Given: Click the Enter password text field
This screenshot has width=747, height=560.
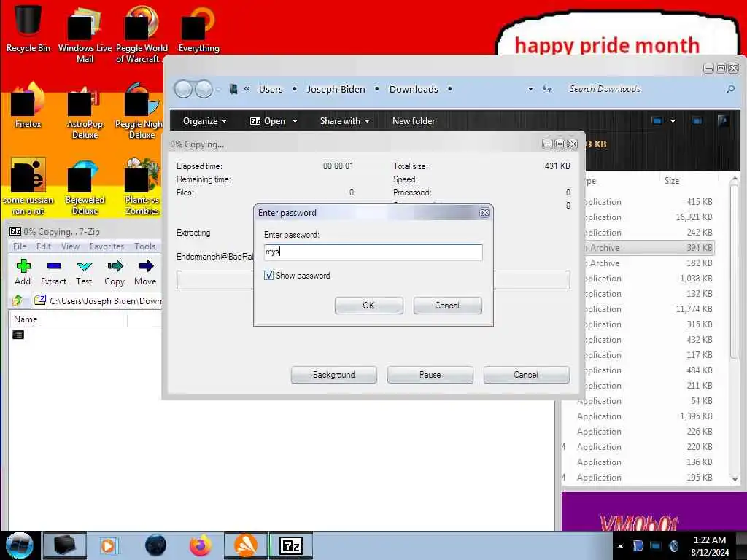Looking at the screenshot, I should (373, 252).
